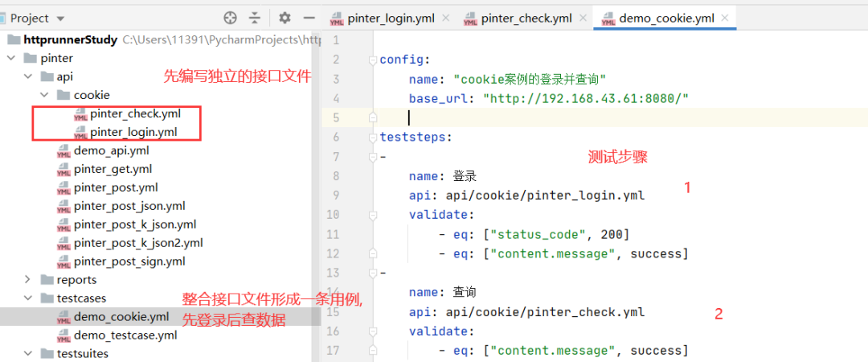Click YML icon of demo_api.yml
Viewport: 868px width, 362px height.
[x=63, y=150]
